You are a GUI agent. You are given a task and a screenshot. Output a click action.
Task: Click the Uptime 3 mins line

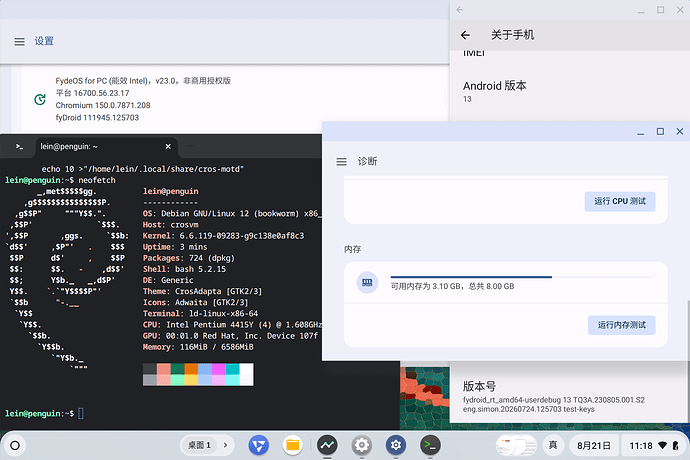click(x=175, y=247)
